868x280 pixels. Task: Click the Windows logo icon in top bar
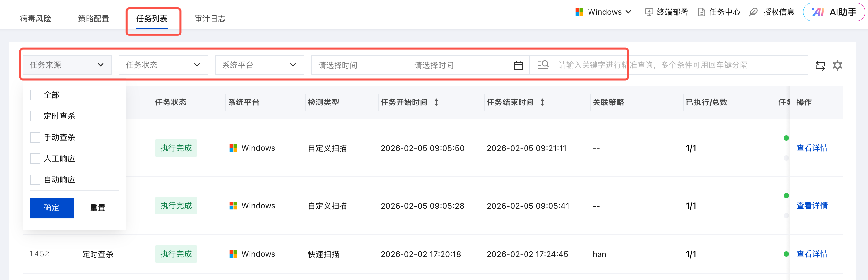click(x=579, y=12)
